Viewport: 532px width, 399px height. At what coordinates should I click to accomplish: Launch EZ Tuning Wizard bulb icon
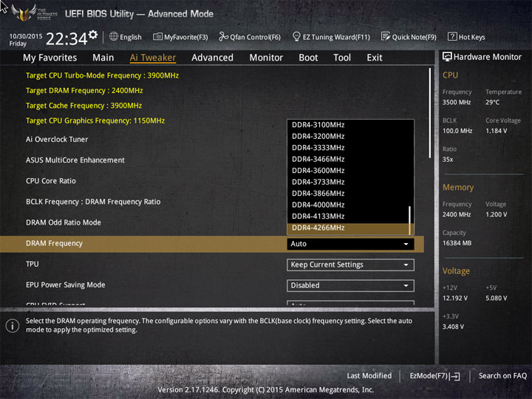296,37
